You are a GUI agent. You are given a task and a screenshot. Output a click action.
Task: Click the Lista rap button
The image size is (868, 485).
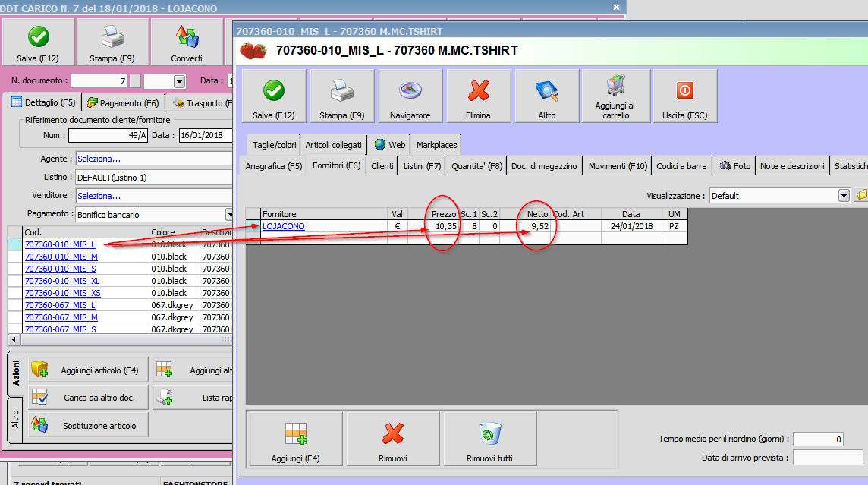coord(193,398)
